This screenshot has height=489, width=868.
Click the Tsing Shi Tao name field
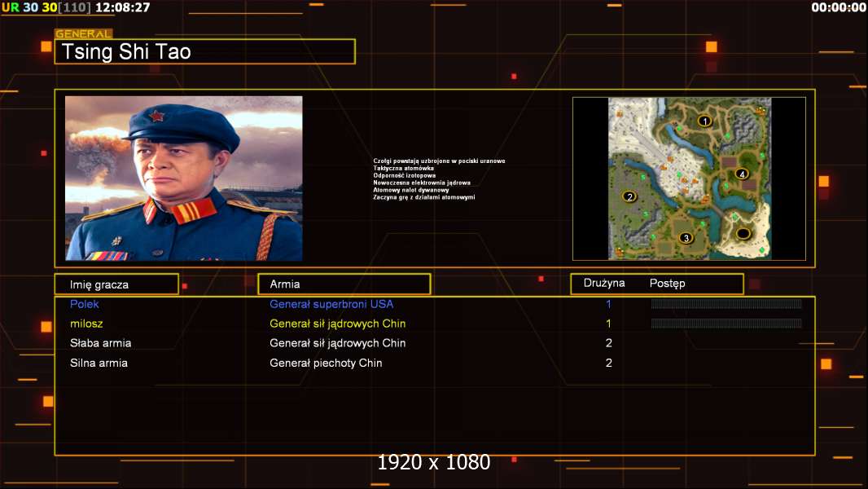pyautogui.click(x=205, y=51)
